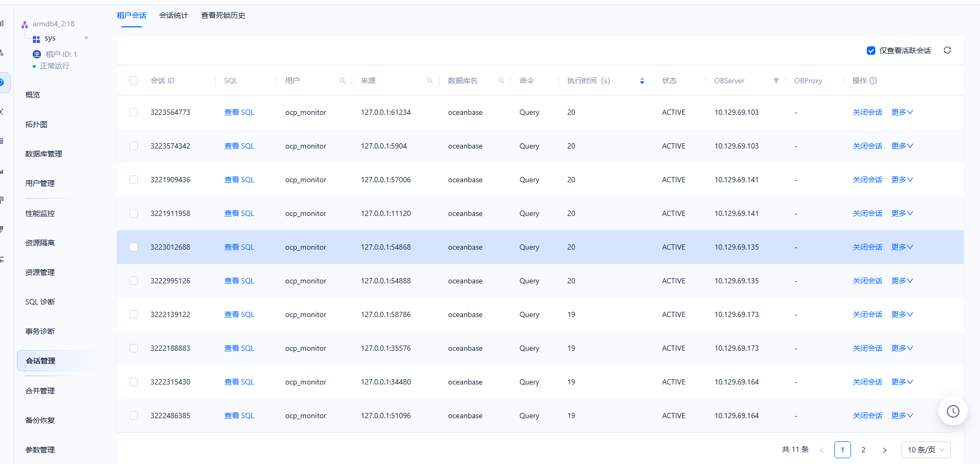The height and width of the screenshot is (464, 980).
Task: View SQL for session 3221909436
Action: (x=239, y=180)
